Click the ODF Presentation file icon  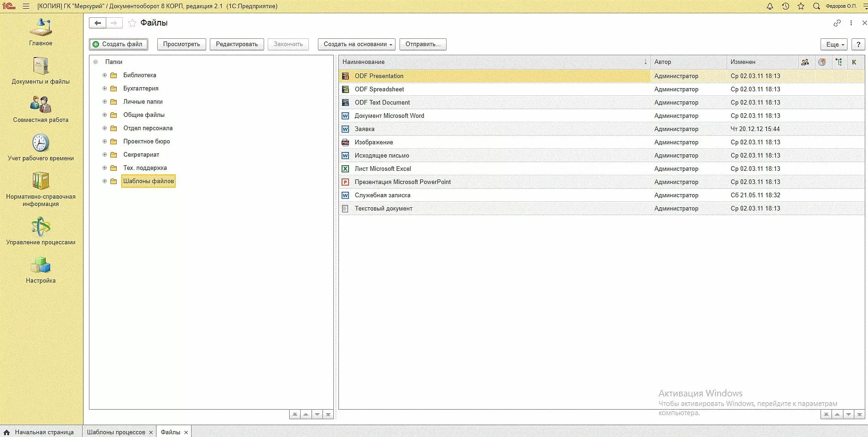345,76
